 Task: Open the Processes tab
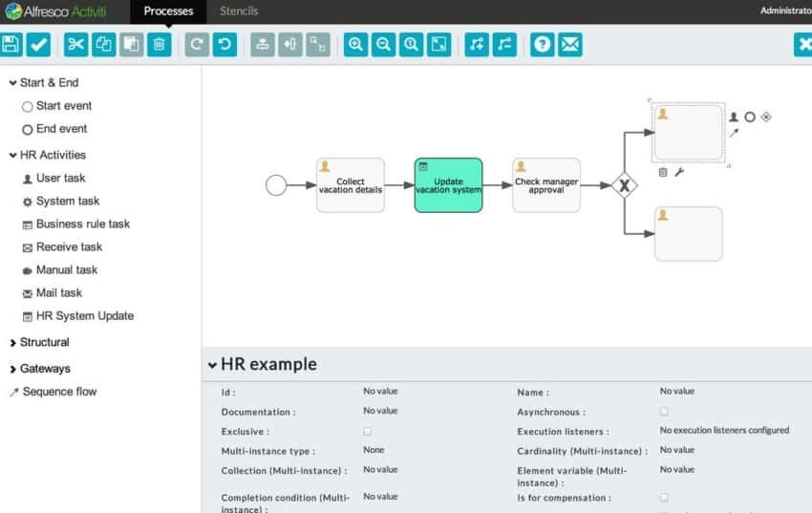point(168,11)
